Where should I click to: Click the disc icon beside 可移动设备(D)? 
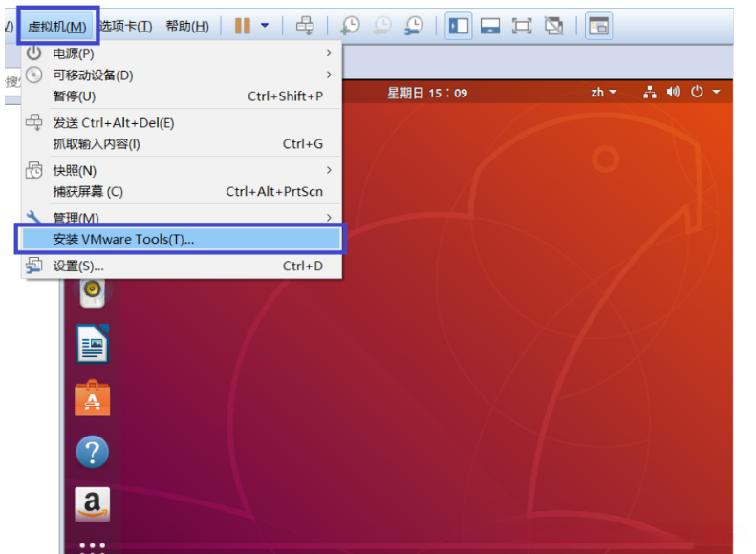coord(33,75)
